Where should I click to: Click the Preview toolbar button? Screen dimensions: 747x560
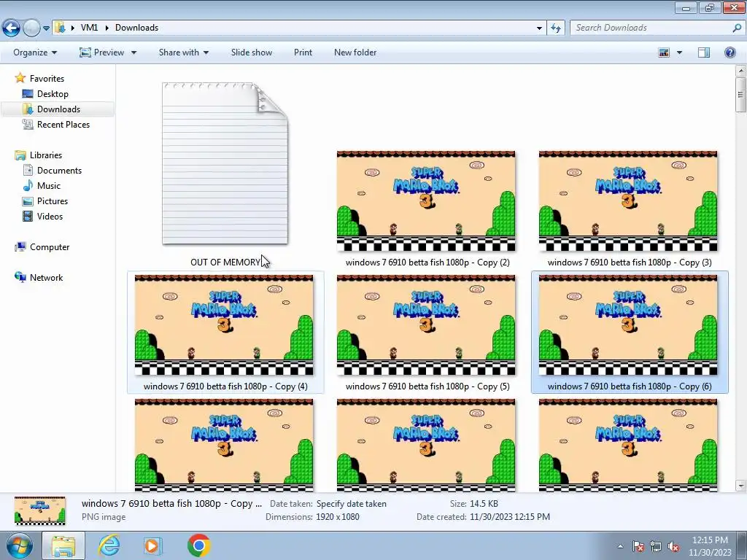coord(102,52)
